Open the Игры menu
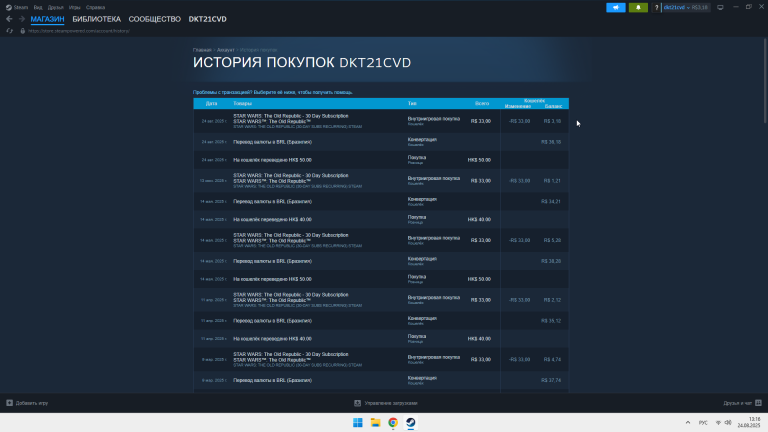 [74, 7]
